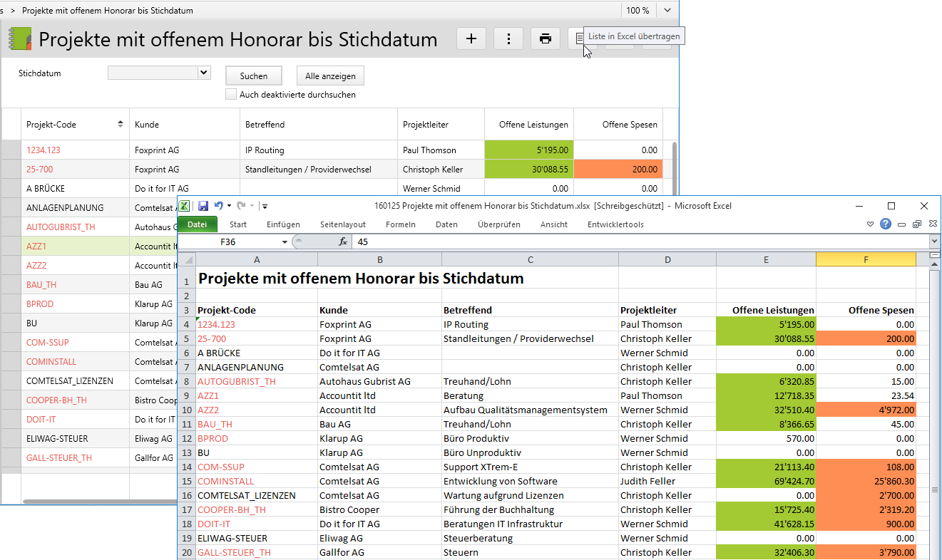This screenshot has height=560, width=942.
Task: Click the fx insert function icon
Action: point(343,242)
